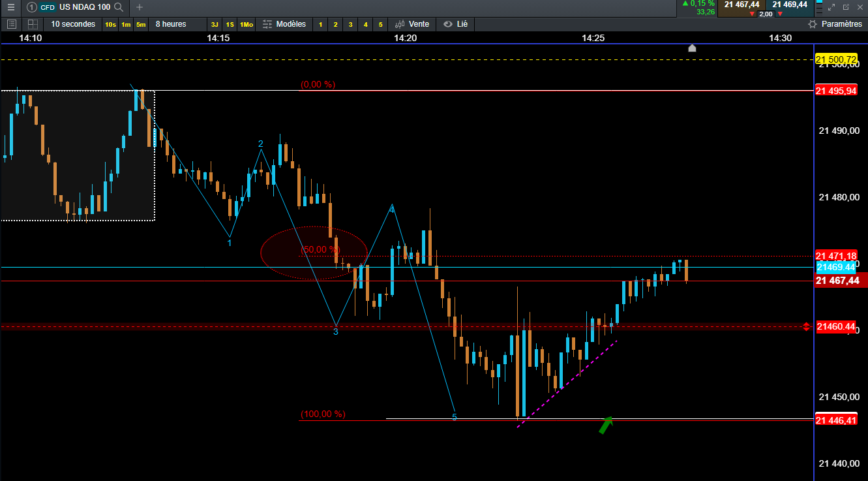Click the 21 450,00 price axis label
Viewport: 868px width, 481px height.
pos(839,397)
